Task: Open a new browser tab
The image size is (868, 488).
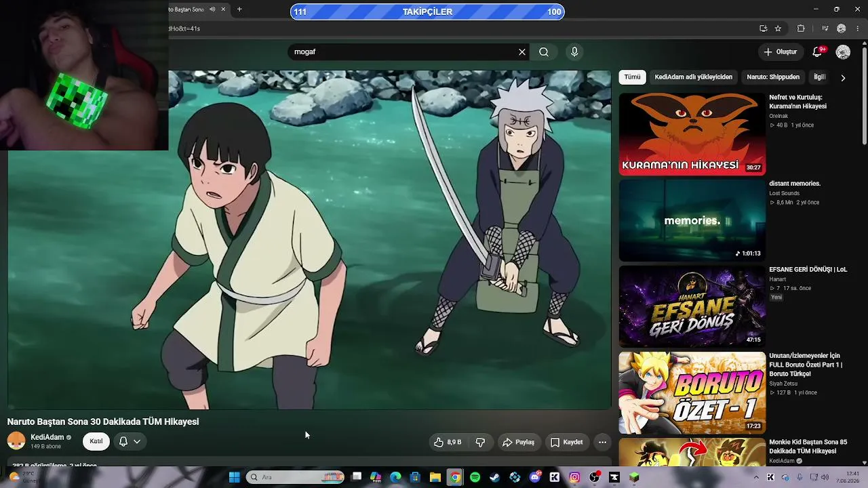Action: click(x=239, y=9)
